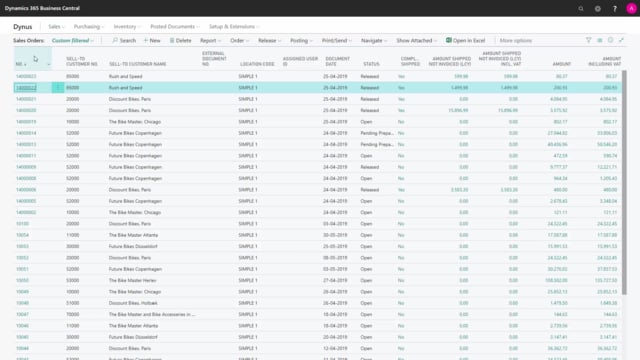Expand the Navigate dropdown
This screenshot has height=360, width=640.
[374, 40]
